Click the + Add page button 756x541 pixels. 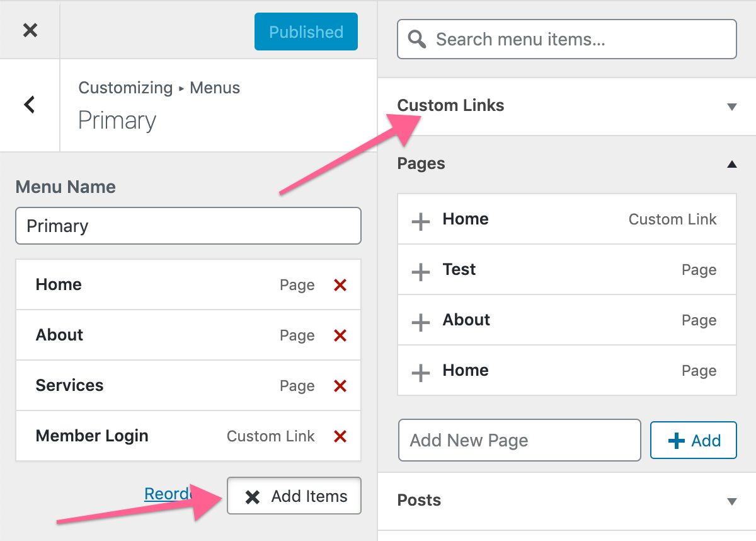694,440
